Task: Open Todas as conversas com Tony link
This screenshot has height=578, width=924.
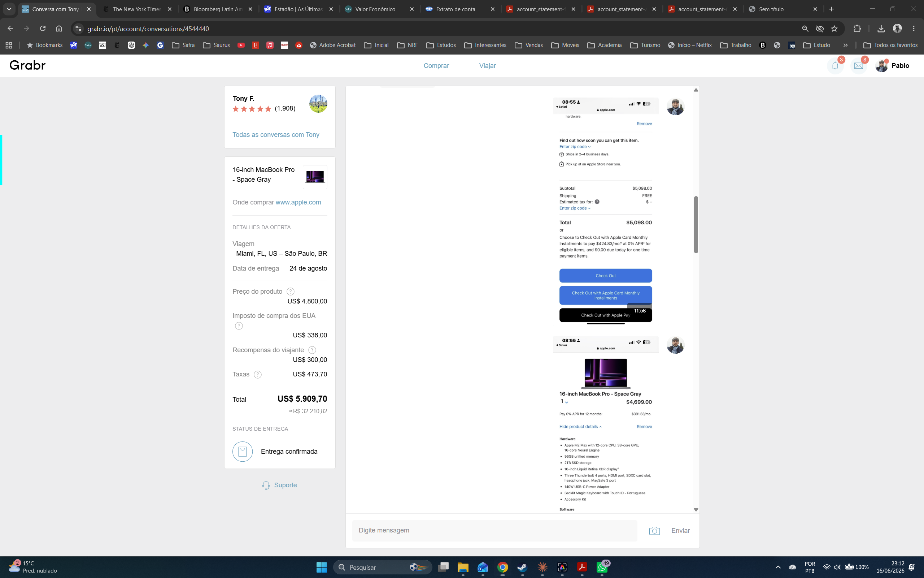Action: pyautogui.click(x=276, y=134)
